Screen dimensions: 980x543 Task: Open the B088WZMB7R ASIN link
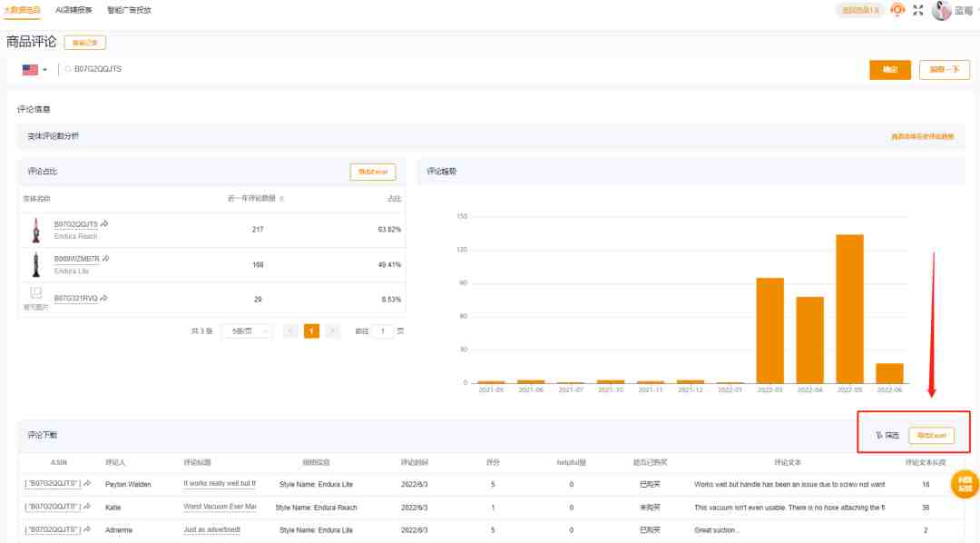click(76, 259)
